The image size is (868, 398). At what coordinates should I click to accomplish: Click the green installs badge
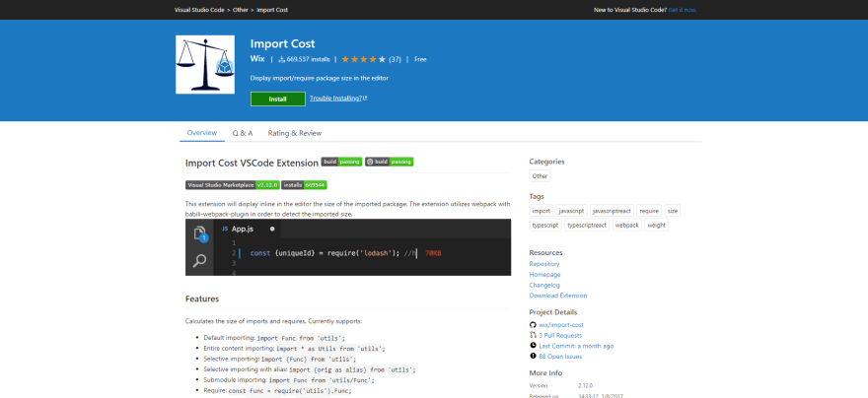point(304,185)
